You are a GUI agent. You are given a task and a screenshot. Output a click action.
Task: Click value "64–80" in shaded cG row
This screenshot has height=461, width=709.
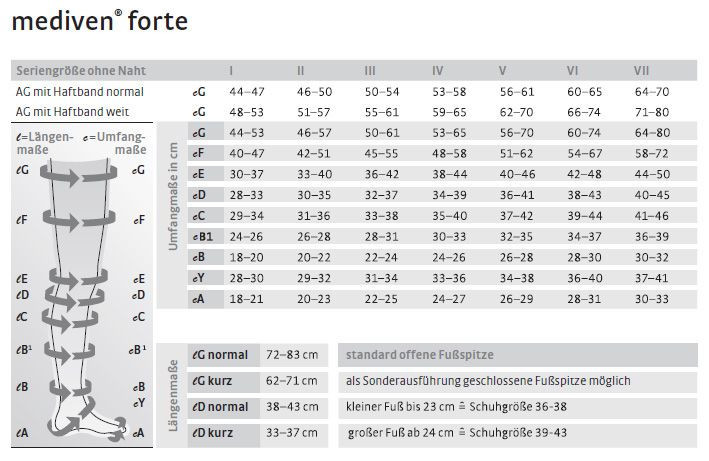tap(652, 133)
